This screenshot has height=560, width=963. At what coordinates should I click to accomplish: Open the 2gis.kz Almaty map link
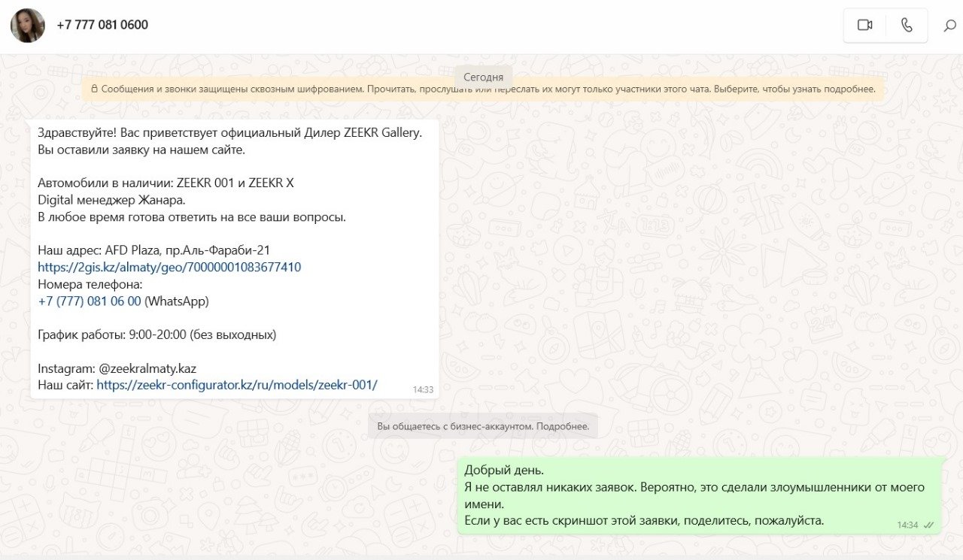[169, 267]
